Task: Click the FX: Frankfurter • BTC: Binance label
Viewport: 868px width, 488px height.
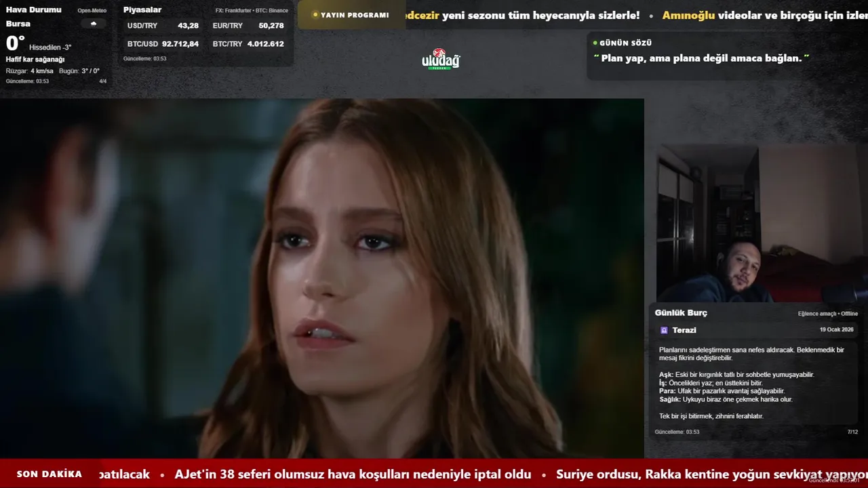Action: [252, 11]
